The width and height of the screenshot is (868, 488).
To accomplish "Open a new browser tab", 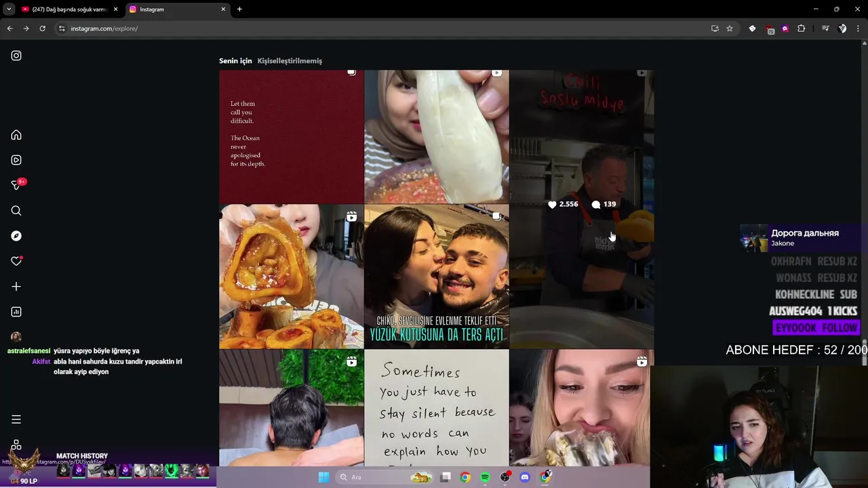I will (x=239, y=9).
